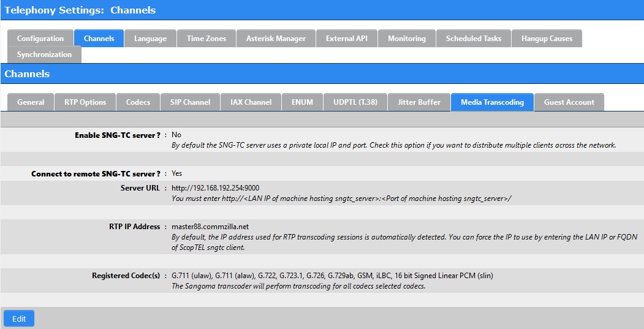Go to the Asterisk Manager tab
Image resolution: width=644 pixels, height=329 pixels.
click(x=276, y=39)
